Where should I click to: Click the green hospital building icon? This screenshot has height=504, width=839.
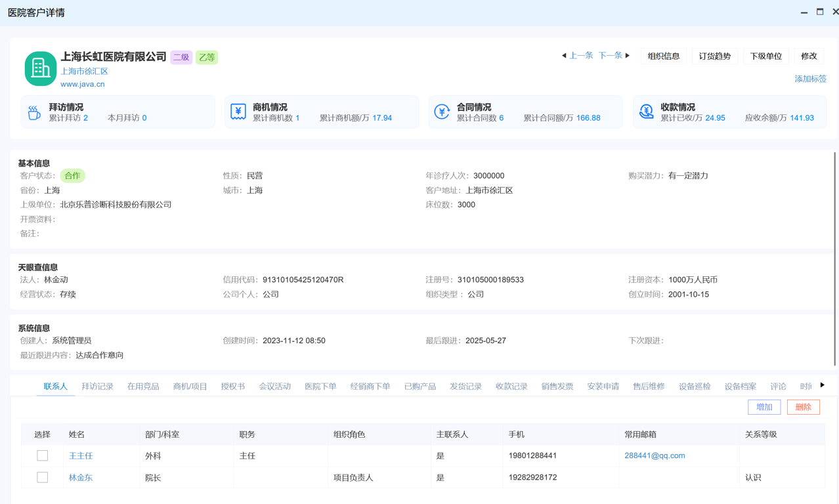[x=40, y=68]
